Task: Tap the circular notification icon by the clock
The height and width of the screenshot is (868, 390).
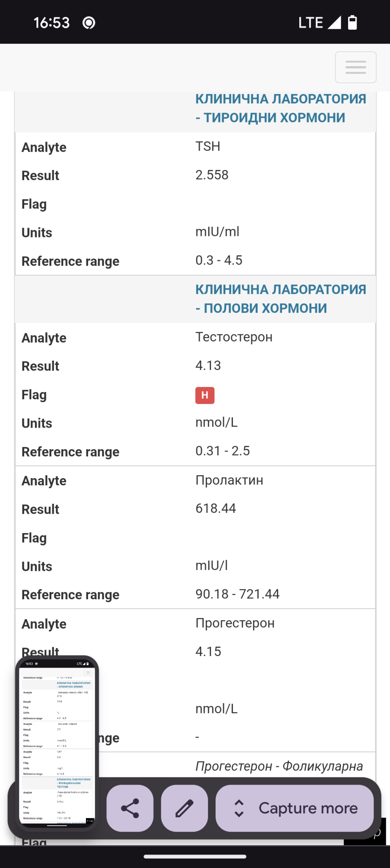Action: [89, 22]
